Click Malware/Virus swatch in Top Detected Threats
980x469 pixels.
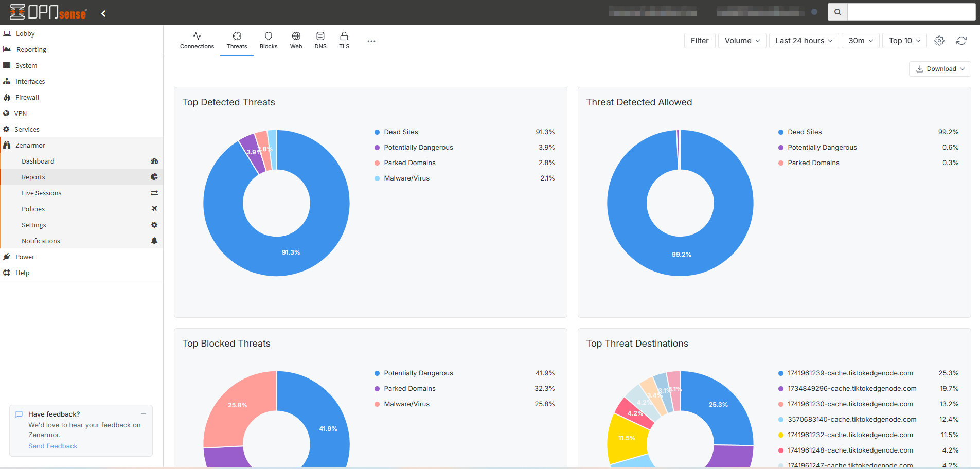377,178
